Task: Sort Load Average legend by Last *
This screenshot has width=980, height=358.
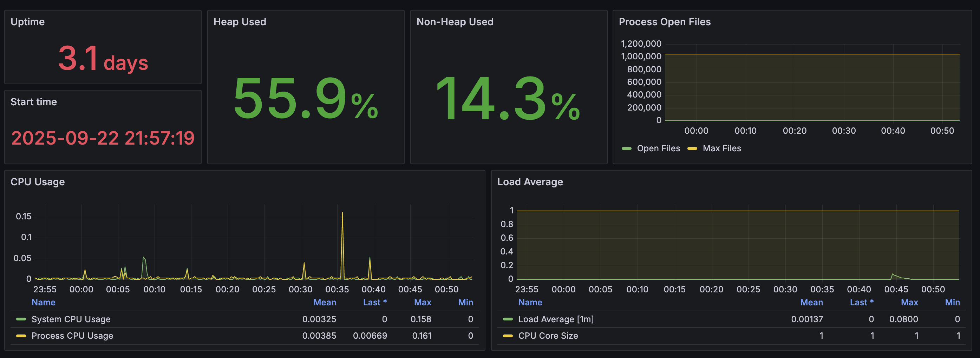Action: [x=862, y=303]
